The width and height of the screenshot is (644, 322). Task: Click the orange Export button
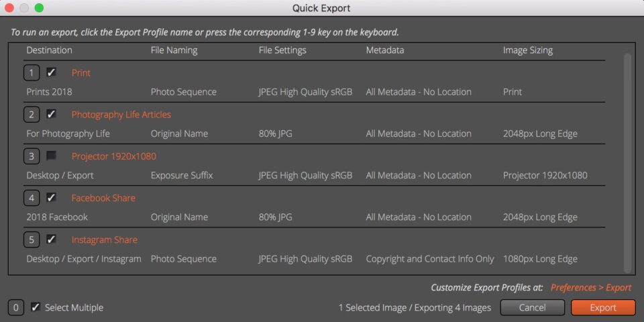point(603,308)
